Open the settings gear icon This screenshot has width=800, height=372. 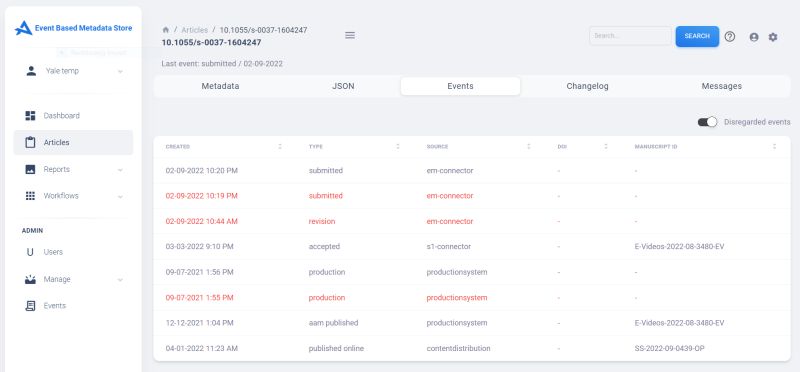[773, 37]
